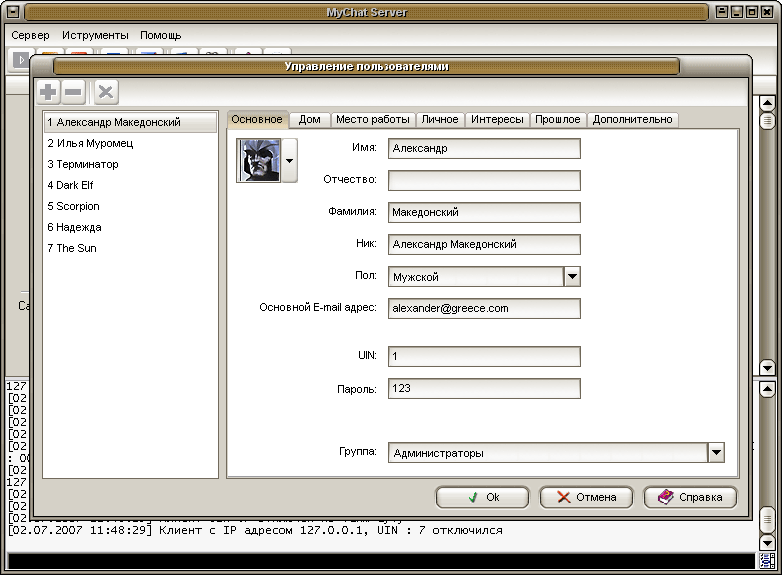Click the Пароль password field

pos(484,388)
